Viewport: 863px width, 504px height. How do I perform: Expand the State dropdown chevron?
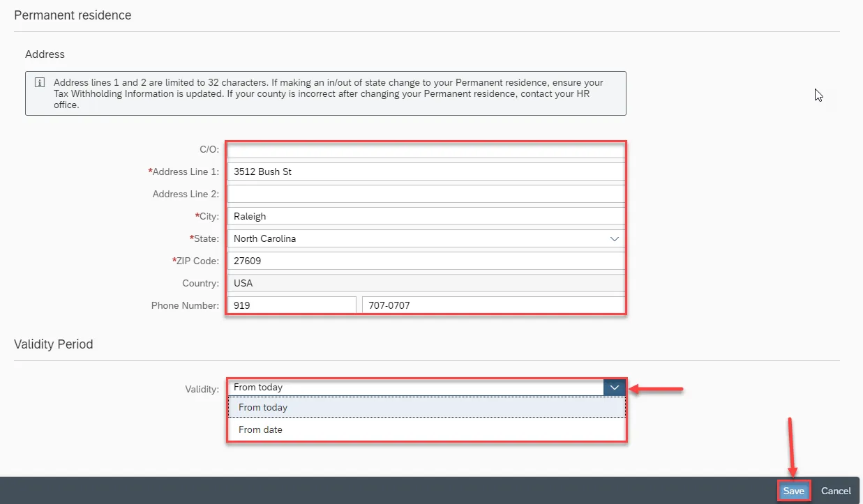click(614, 238)
